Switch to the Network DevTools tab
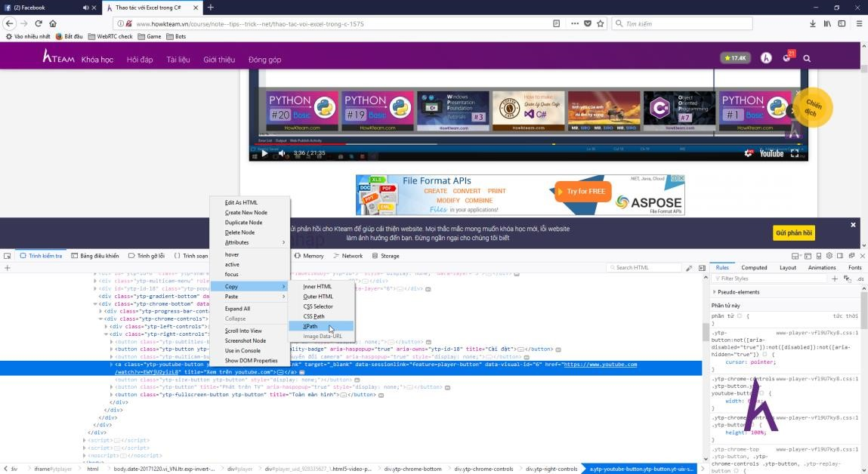This screenshot has height=474, width=868. [x=348, y=256]
